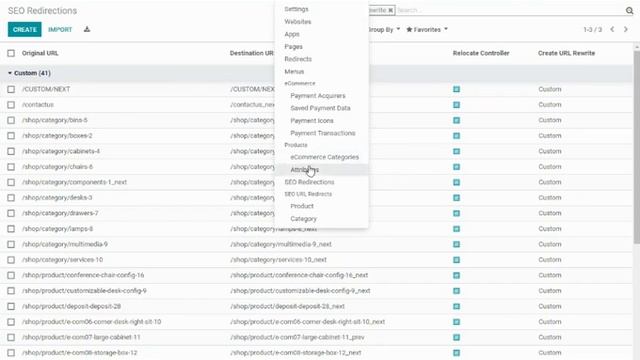Open the Group By dropdown

(384, 29)
